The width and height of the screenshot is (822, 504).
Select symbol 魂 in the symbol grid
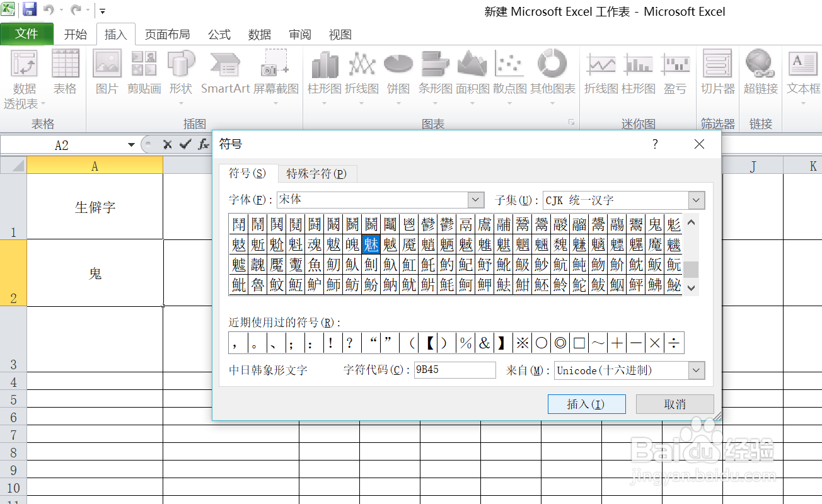click(x=314, y=244)
